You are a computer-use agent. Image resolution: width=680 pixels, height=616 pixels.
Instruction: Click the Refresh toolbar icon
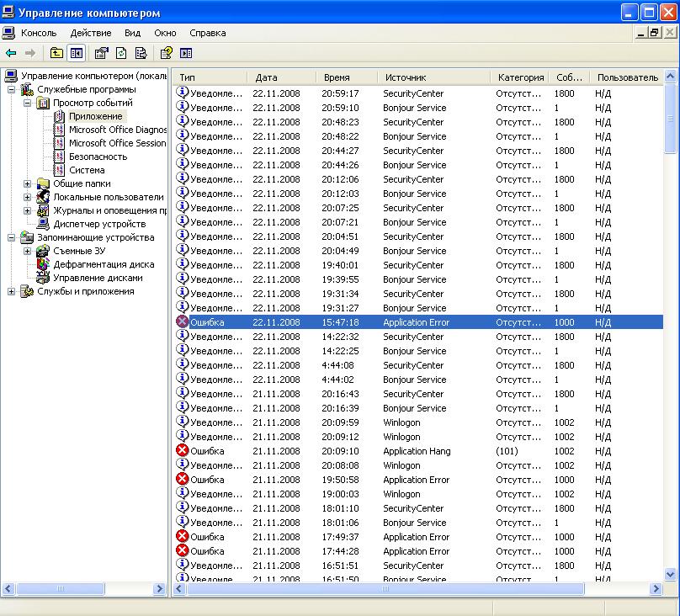[121, 53]
